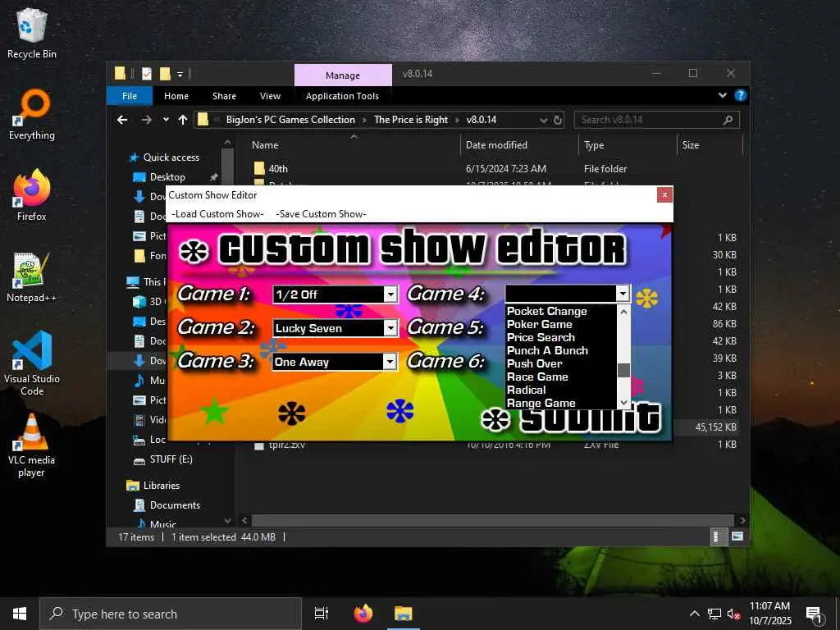Click -Save Custom Show- menu
The width and height of the screenshot is (840, 630).
(x=321, y=214)
